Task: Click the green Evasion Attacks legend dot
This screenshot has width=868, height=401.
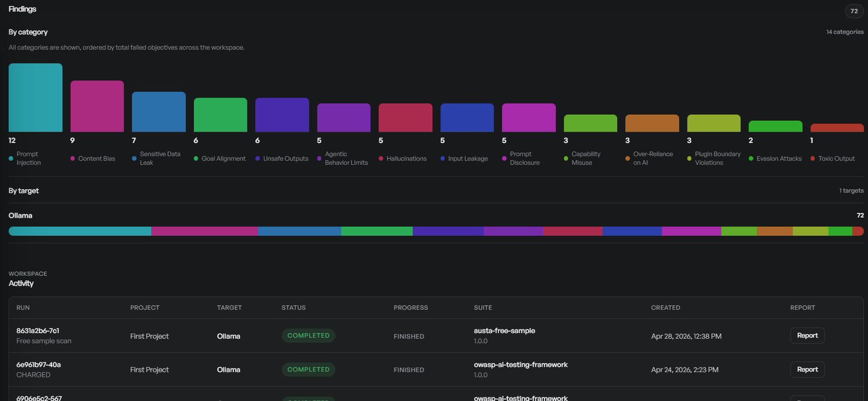Action: pyautogui.click(x=751, y=159)
